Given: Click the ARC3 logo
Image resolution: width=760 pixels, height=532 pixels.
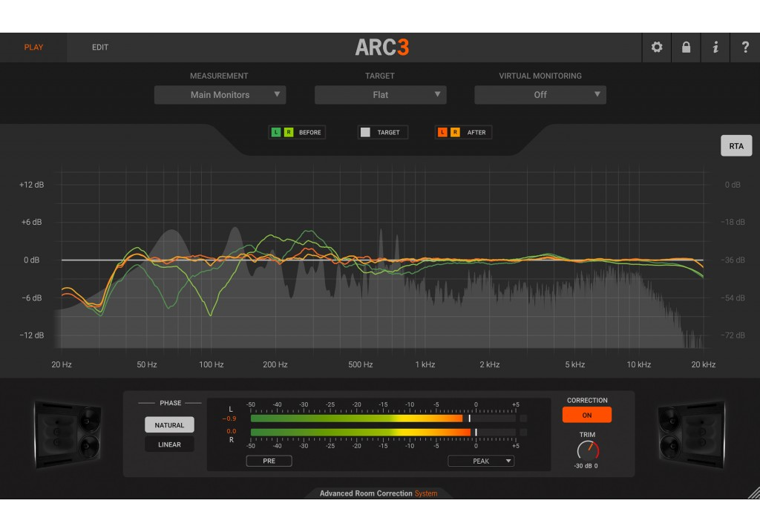Looking at the screenshot, I should (x=382, y=47).
